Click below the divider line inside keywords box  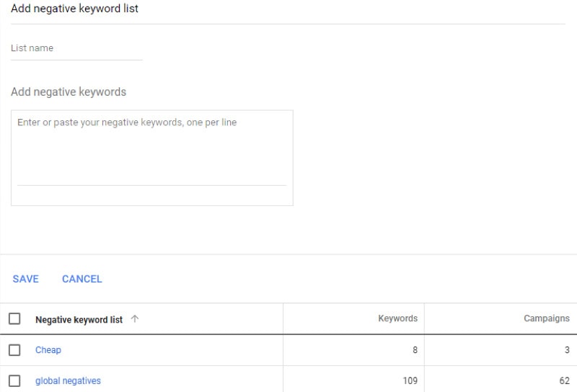click(x=151, y=195)
